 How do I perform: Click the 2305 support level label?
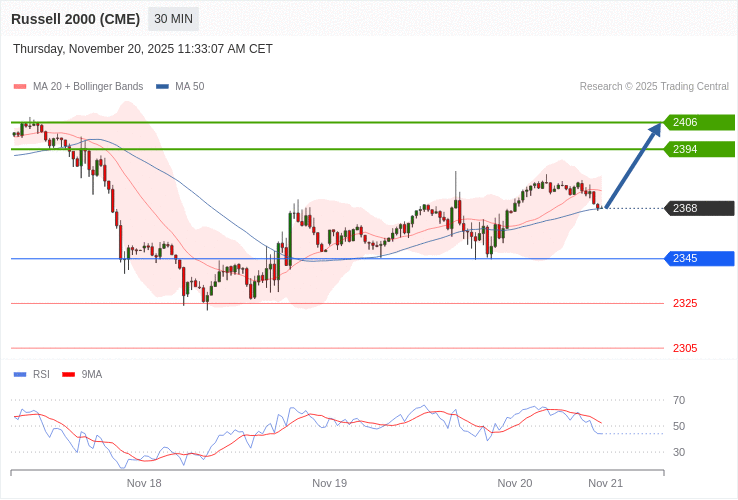[x=685, y=348]
